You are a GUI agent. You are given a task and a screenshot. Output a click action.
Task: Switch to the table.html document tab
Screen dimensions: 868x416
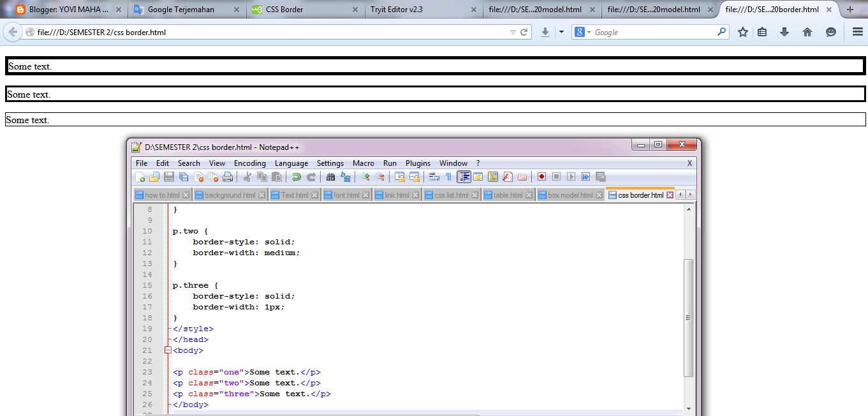coord(508,195)
